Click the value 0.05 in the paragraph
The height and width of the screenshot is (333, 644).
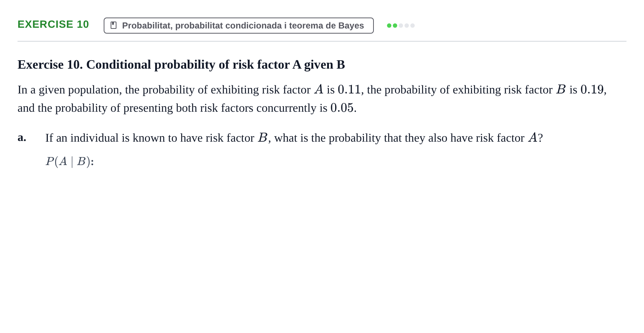coord(342,108)
